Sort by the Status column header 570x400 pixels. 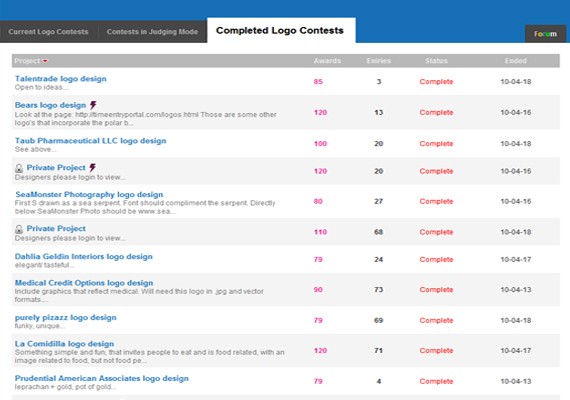(436, 61)
